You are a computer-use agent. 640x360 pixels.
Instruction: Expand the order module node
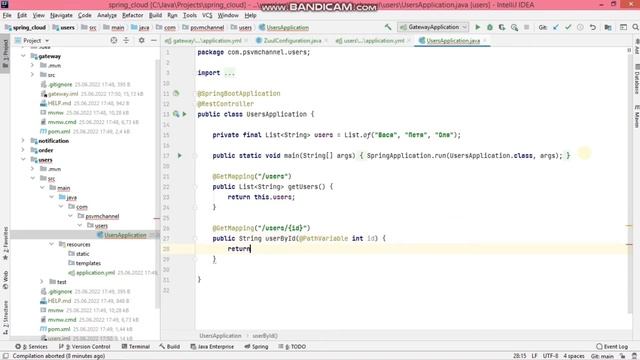pos(23,150)
